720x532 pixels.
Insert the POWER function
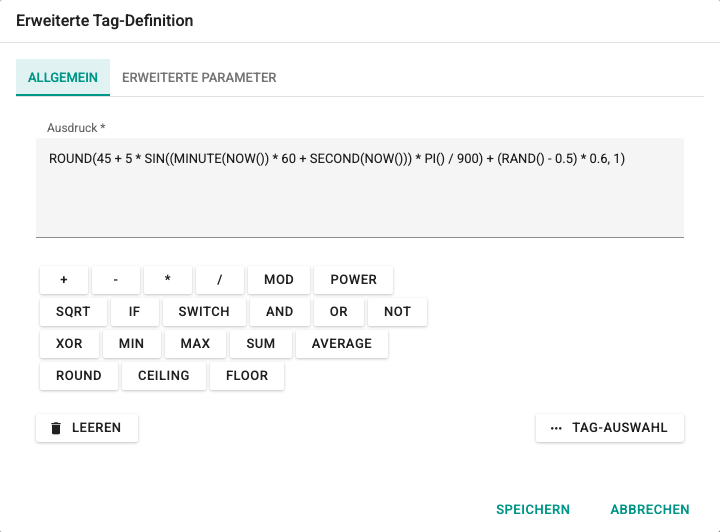[x=354, y=280]
